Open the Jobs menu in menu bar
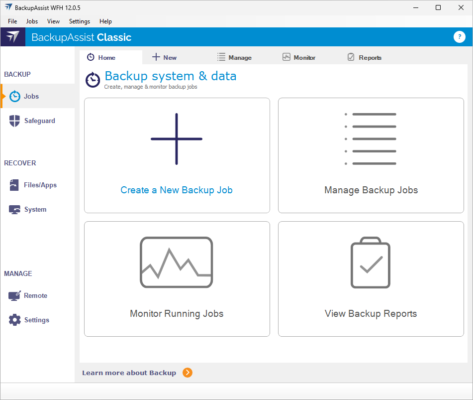This screenshot has width=473, height=400. point(32,21)
